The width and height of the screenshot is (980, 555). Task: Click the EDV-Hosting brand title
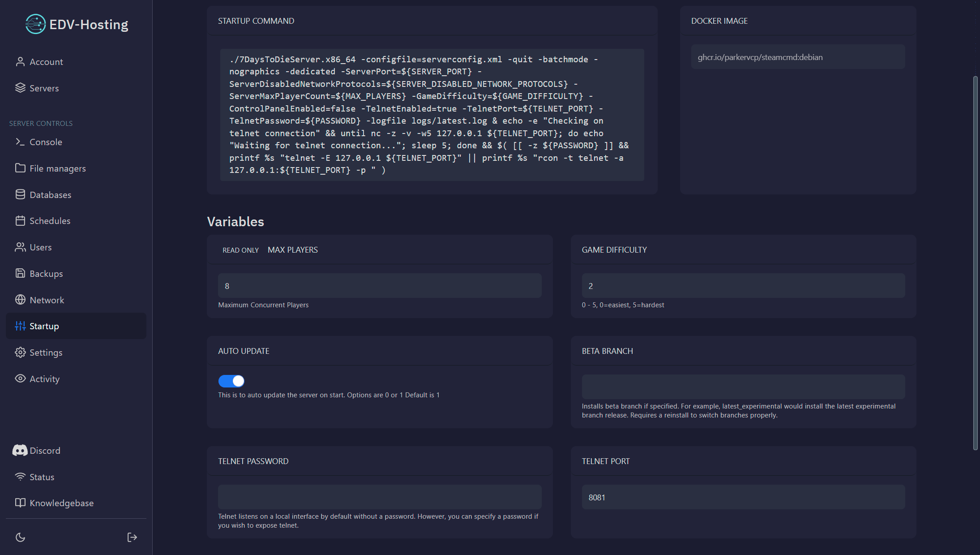click(x=89, y=24)
